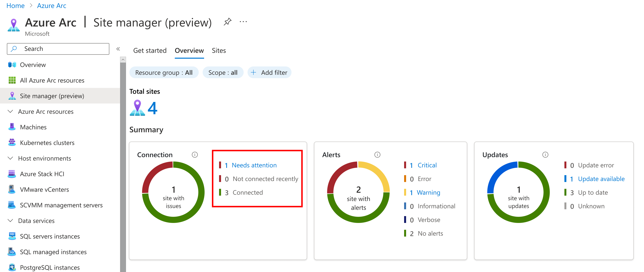This screenshot has width=644, height=272.
Task: Click the SQL managed instances icon
Action: pos(12,252)
